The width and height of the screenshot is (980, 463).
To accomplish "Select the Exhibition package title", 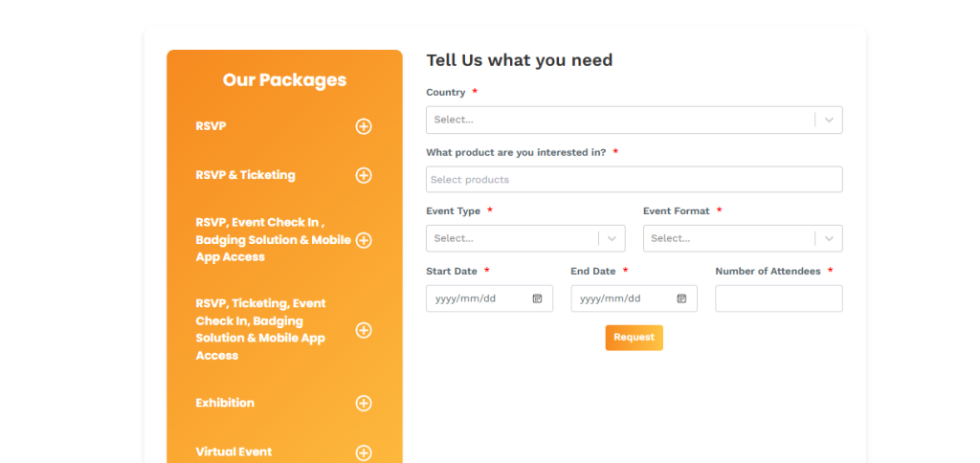I will [225, 403].
